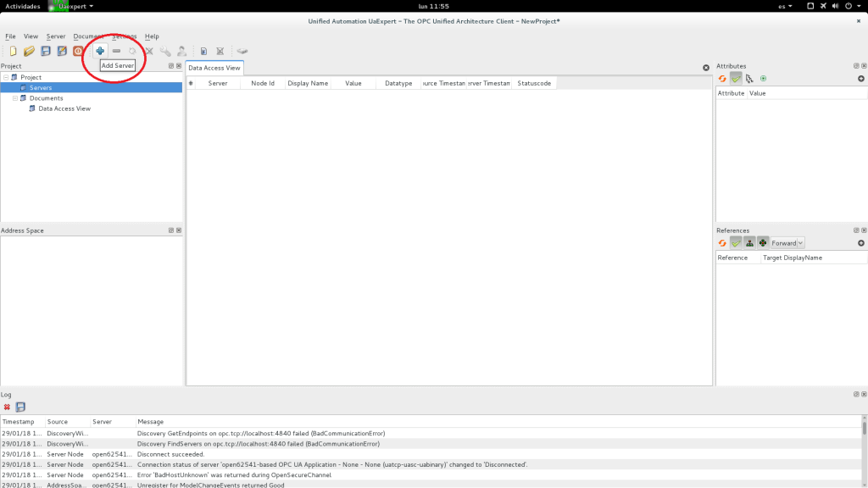The width and height of the screenshot is (868, 488).
Task: Select the Documents tree item
Action: pos(46,98)
